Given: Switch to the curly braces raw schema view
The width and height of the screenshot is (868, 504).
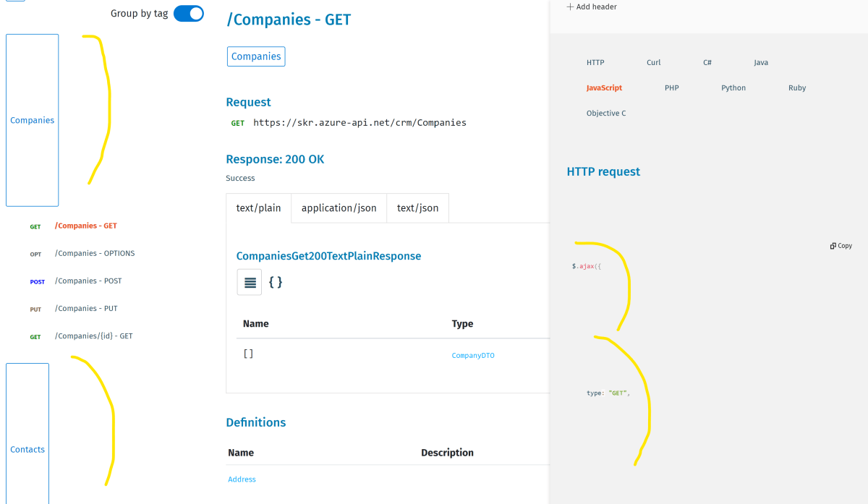Looking at the screenshot, I should pos(276,282).
